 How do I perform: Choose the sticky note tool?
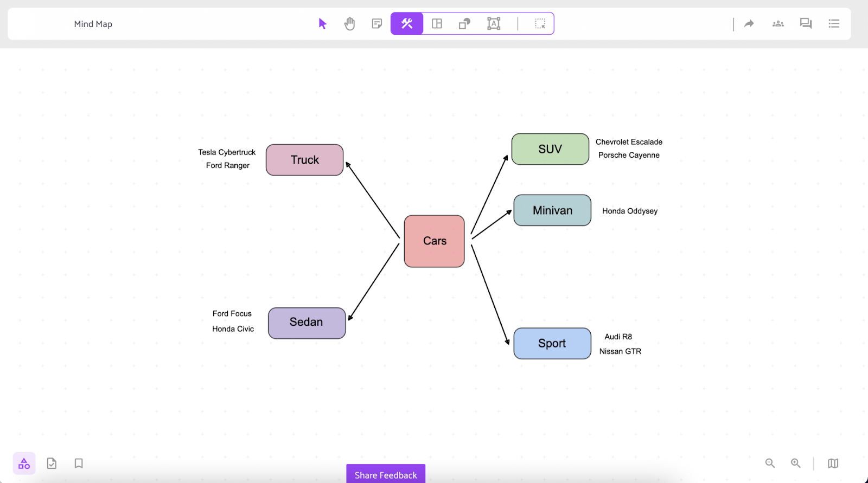377,24
